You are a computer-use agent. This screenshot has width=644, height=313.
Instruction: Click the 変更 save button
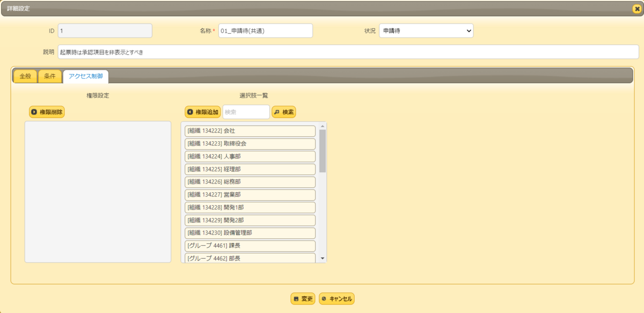click(x=303, y=299)
